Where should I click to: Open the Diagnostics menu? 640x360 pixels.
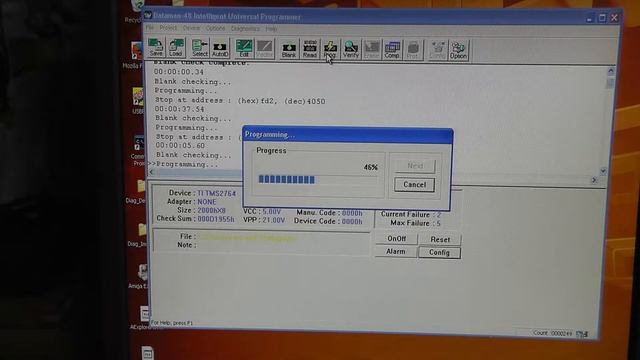pyautogui.click(x=245, y=29)
